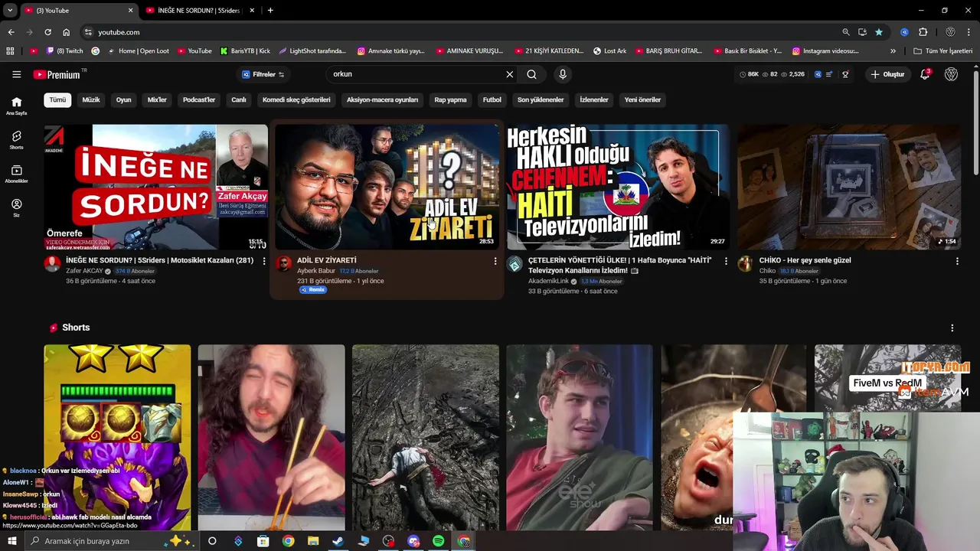The height and width of the screenshot is (551, 980).
Task: Select the İzlenenler chip
Action: 594,99
